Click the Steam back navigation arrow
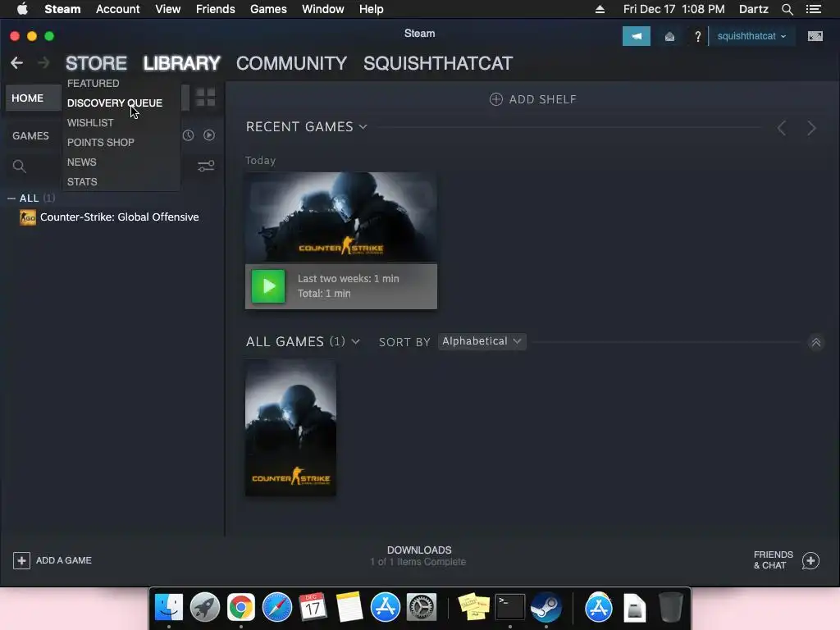840x630 pixels. 16,63
